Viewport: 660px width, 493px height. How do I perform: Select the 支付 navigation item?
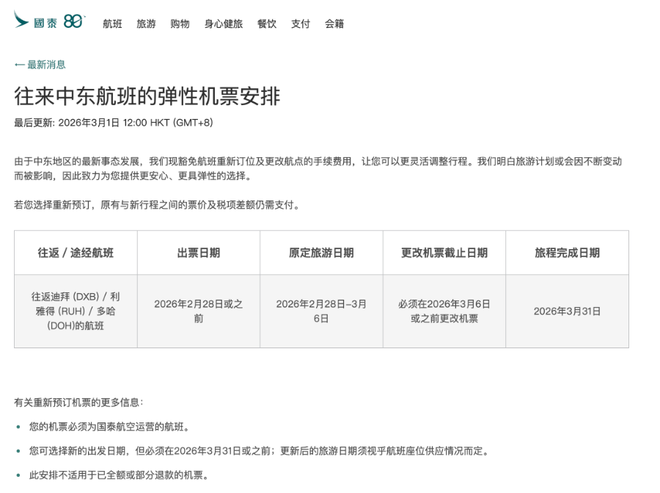point(300,22)
